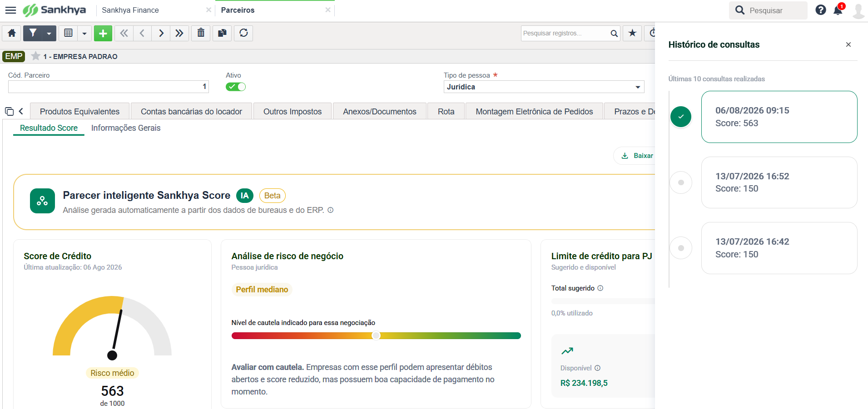Image resolution: width=868 pixels, height=409 pixels.
Task: Close the Sankhya Finance tab
Action: 208,10
